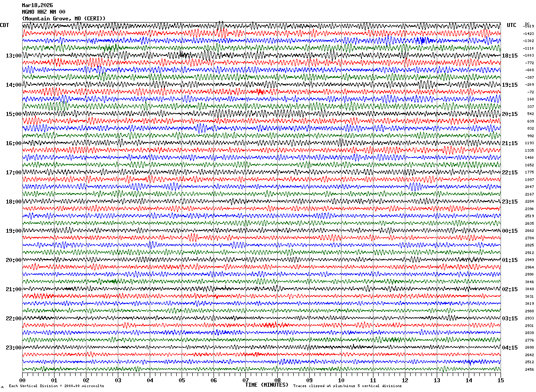Viewport: 536px width, 392px height.
Task: Click the date label Mar18,2026
Action: (x=37, y=5)
